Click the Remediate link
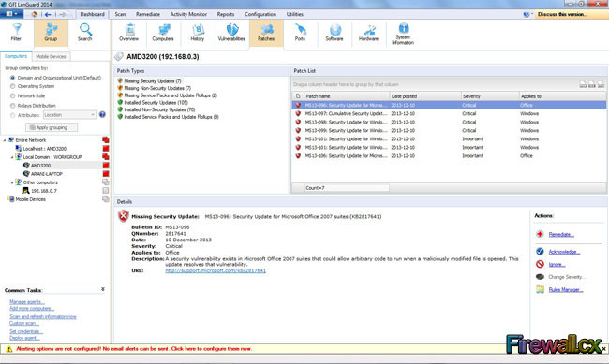 [561, 234]
